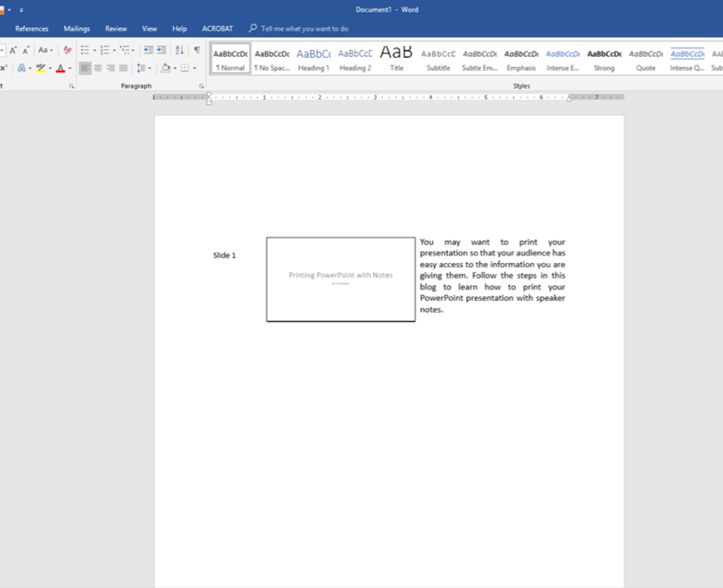Apply Text Highlight Color to text
The image size is (723, 588).
click(x=40, y=68)
